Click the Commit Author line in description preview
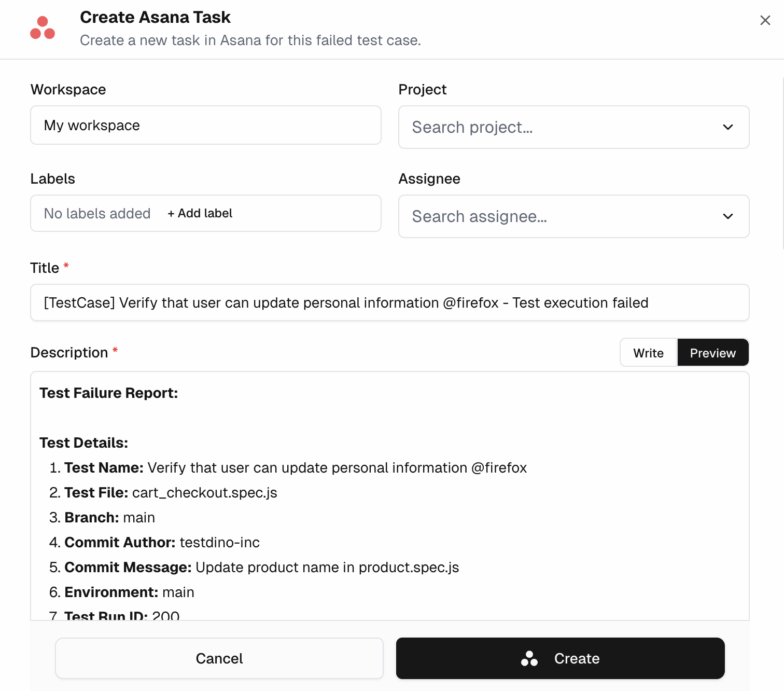The width and height of the screenshot is (784, 691). click(155, 542)
